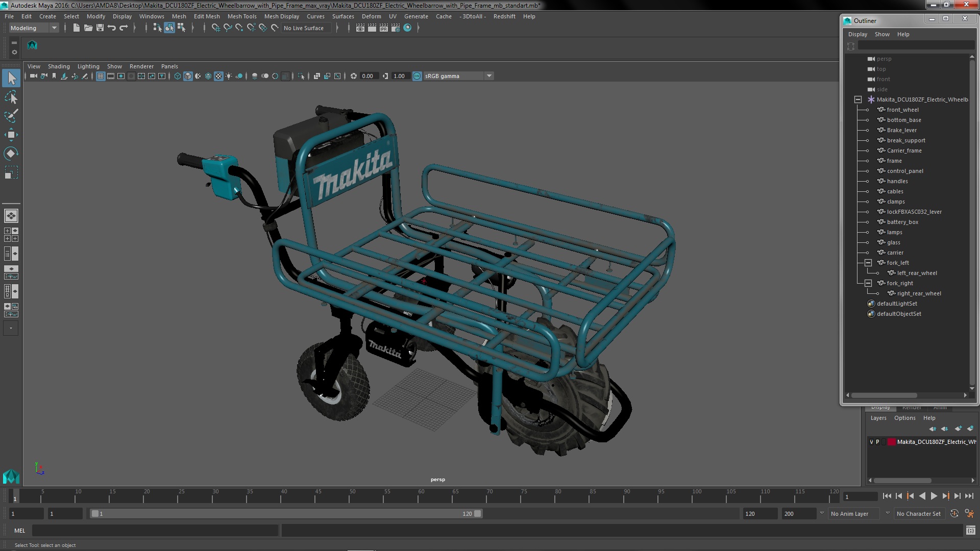Redo the last action
980x551 pixels.
coord(124,28)
